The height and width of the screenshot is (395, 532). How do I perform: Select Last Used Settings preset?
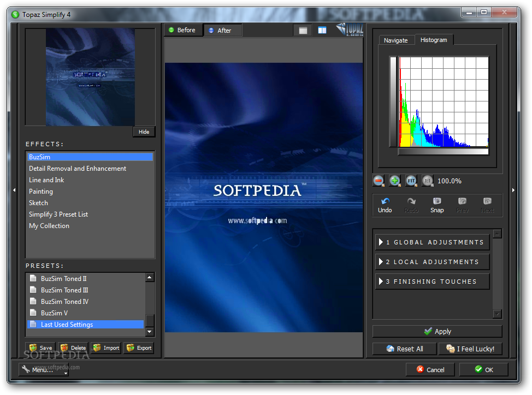coord(86,325)
